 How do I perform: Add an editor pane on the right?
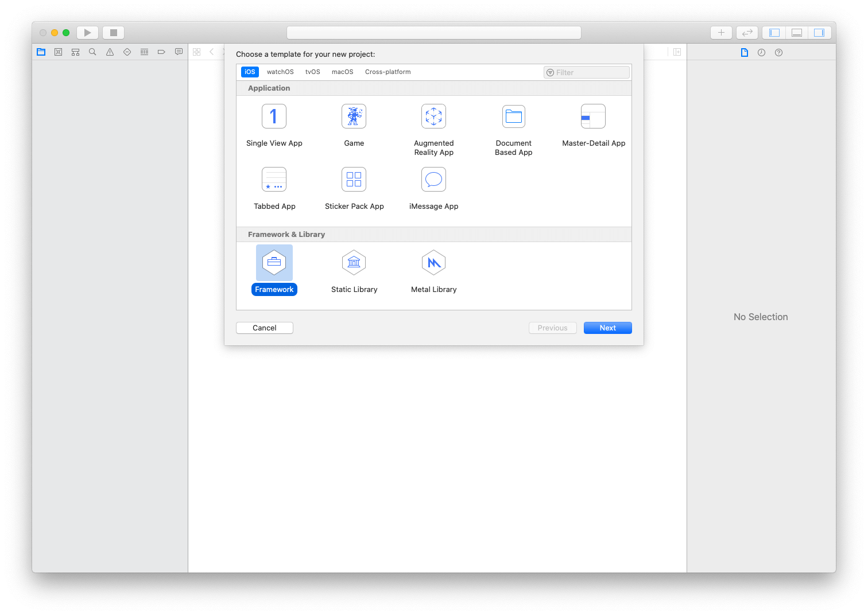[x=677, y=52]
